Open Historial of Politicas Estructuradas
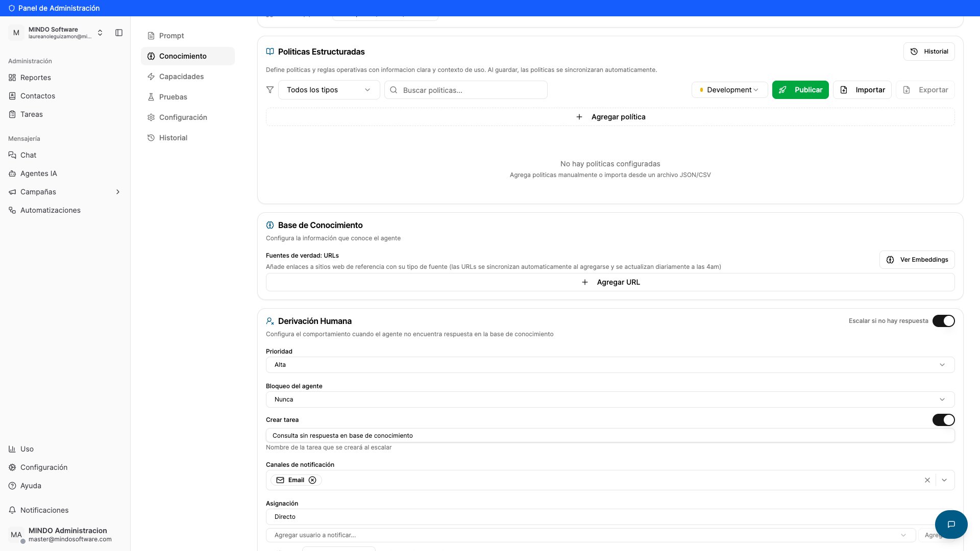 tap(929, 52)
